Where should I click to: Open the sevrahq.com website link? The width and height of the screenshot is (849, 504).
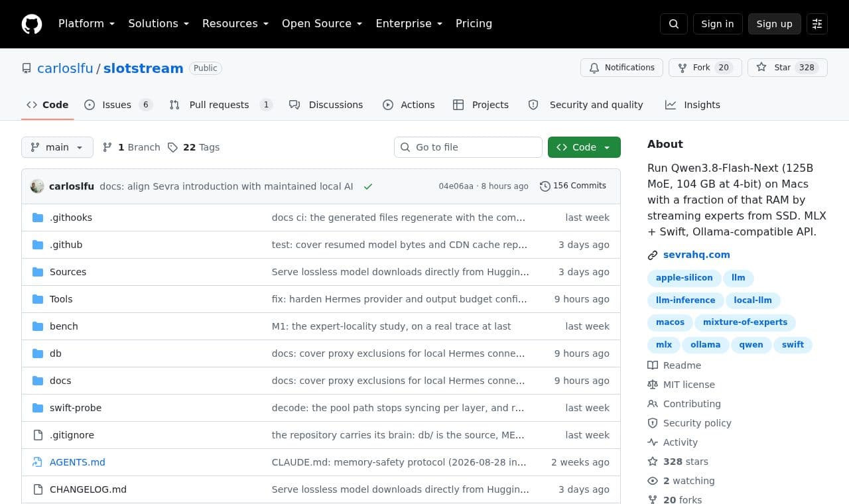(x=696, y=255)
